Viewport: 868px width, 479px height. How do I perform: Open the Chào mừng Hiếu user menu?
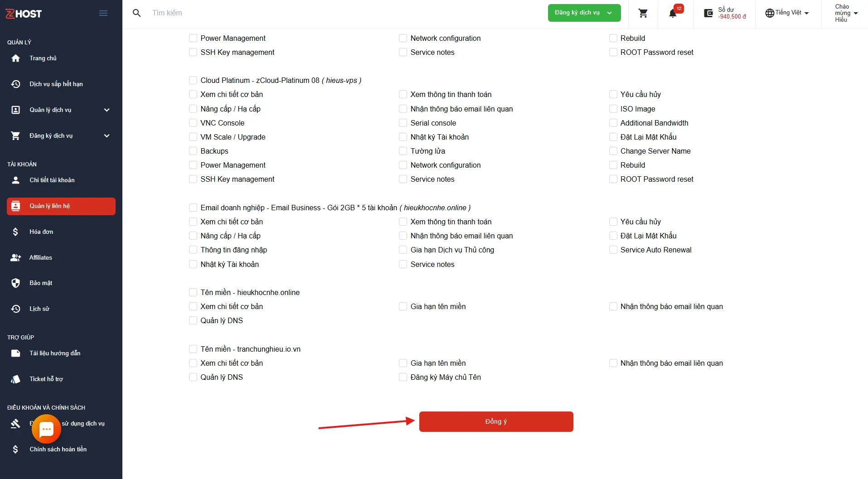pyautogui.click(x=846, y=13)
